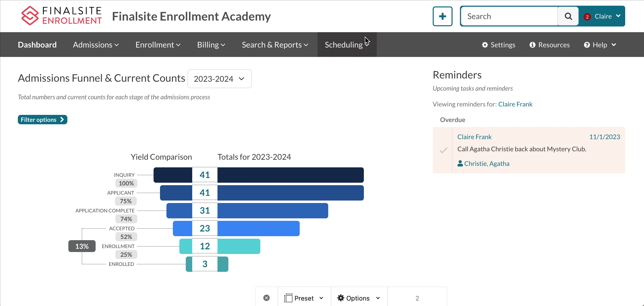Open the Options gear dropdown
644x306 pixels.
pyautogui.click(x=358, y=298)
